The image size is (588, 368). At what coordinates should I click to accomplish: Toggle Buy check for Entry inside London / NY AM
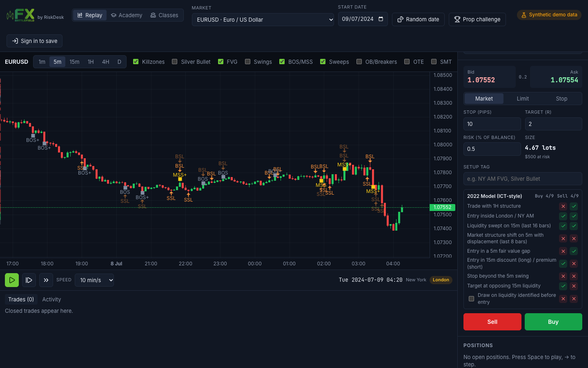(563, 216)
